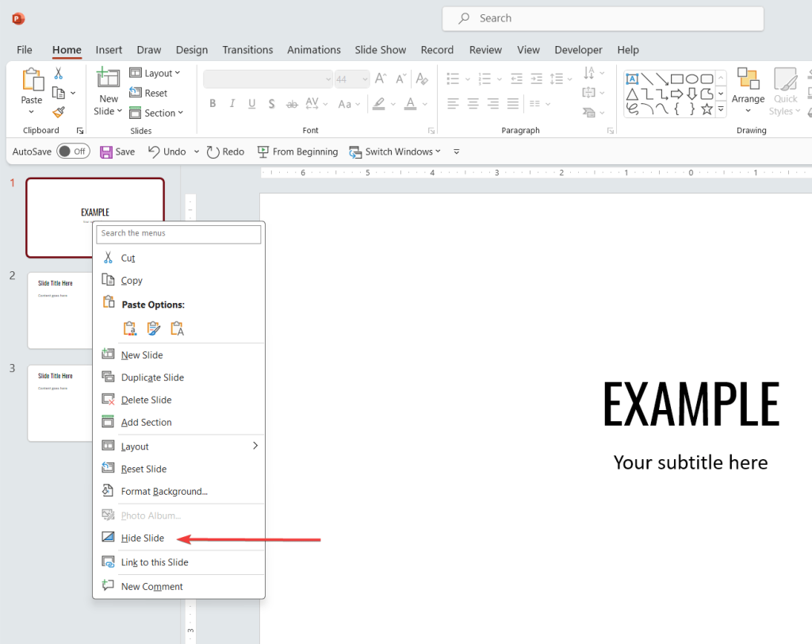Select the Star shape in gallery
This screenshot has height=644, width=812.
click(707, 109)
